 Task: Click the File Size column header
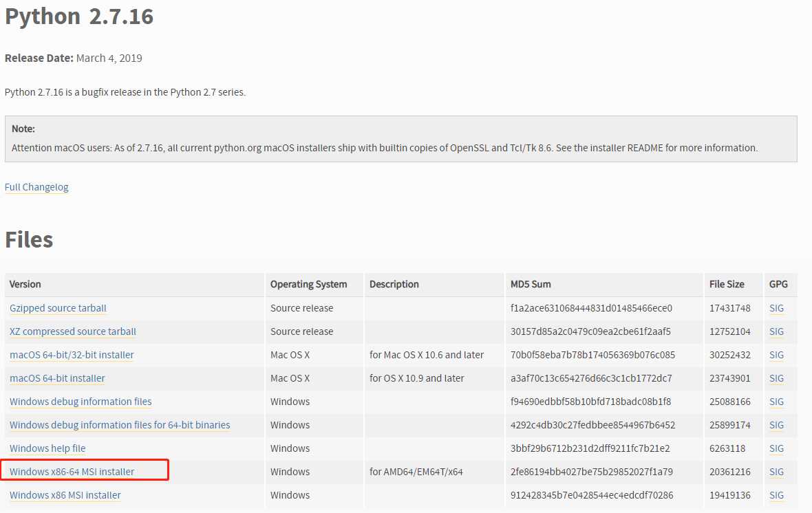pos(727,284)
